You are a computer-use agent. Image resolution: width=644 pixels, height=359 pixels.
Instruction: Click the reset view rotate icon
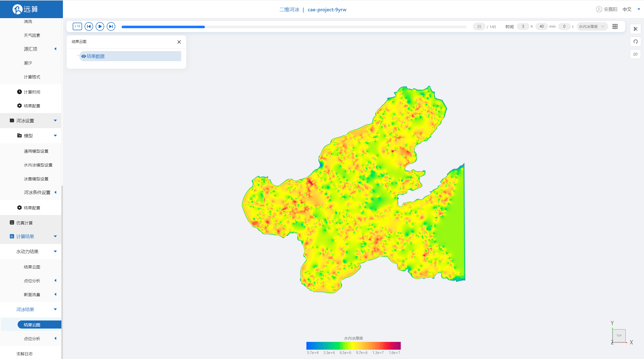pos(635,42)
